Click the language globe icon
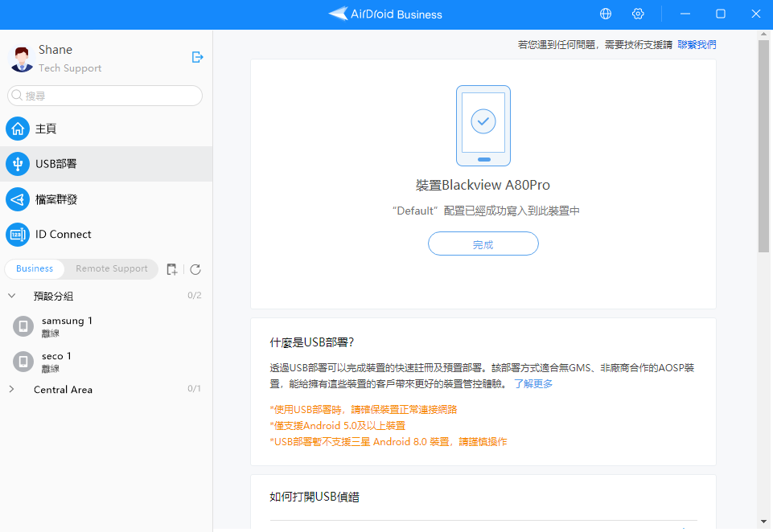This screenshot has height=532, width=773. 606,14
